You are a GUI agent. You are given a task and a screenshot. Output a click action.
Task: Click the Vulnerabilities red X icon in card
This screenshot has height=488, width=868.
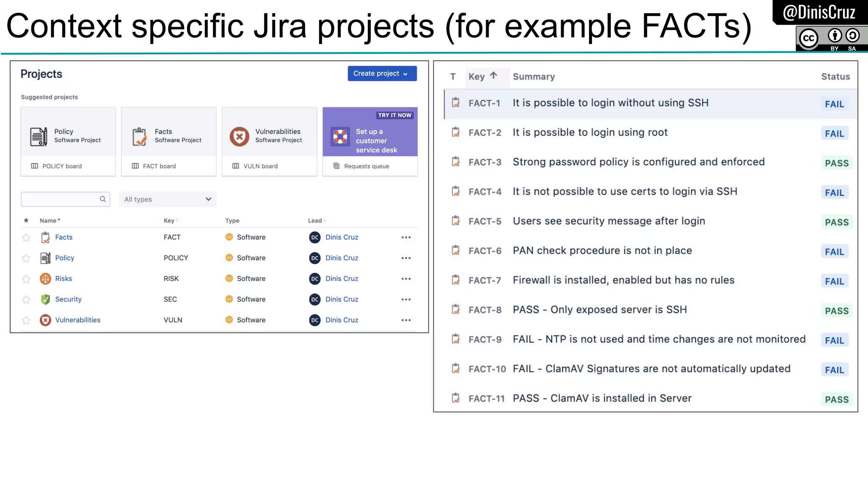[x=239, y=136]
